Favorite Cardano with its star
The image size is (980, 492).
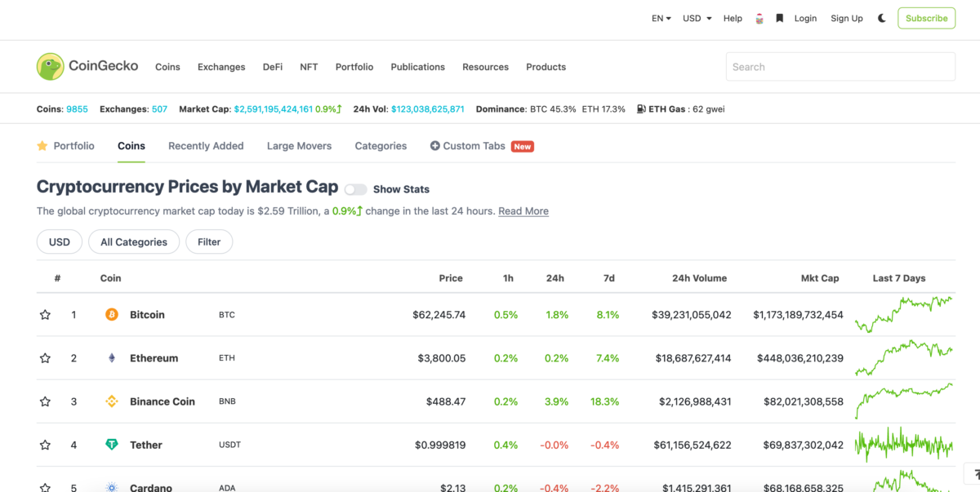[x=45, y=487]
